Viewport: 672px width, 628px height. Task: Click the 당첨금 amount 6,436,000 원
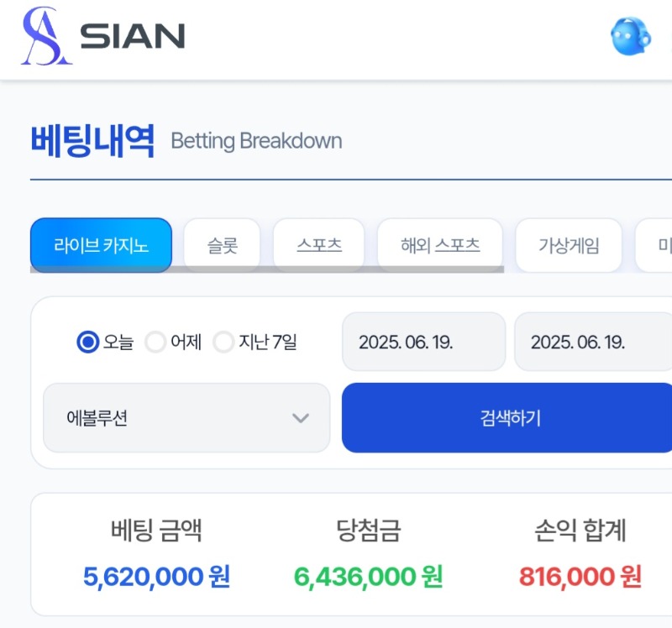click(368, 577)
